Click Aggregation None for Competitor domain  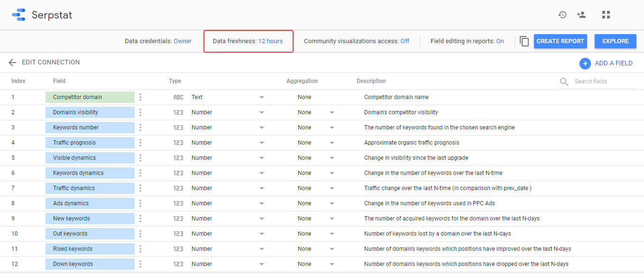pyautogui.click(x=304, y=97)
